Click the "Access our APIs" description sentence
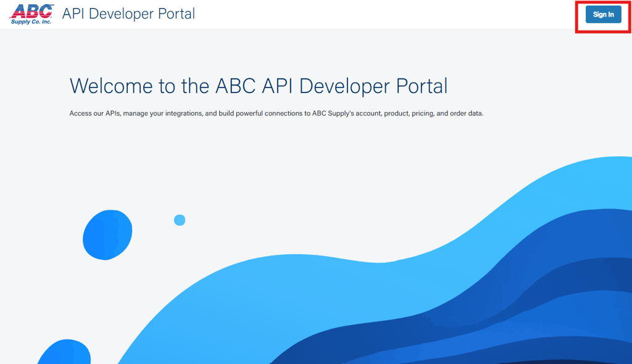 click(276, 114)
